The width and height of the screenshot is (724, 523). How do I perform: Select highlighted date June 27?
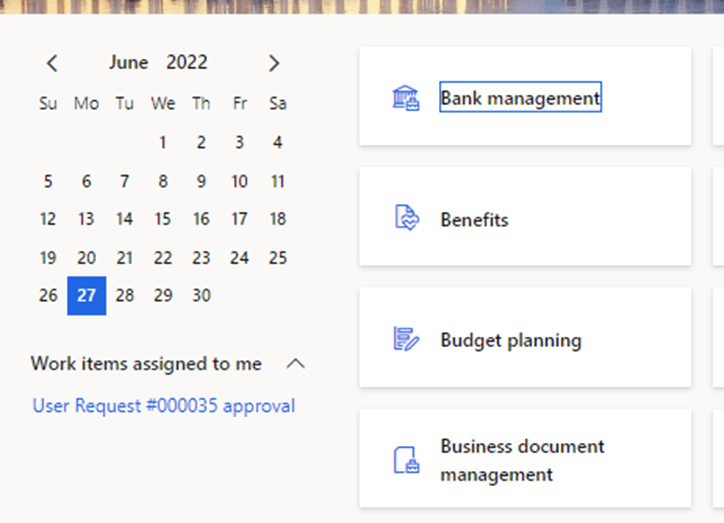coord(86,296)
